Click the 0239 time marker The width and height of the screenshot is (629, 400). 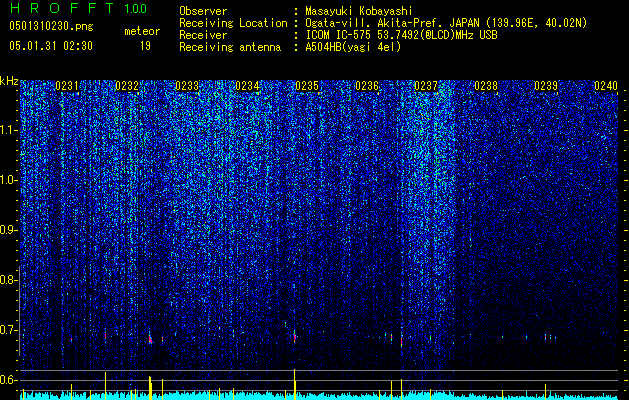pyautogui.click(x=546, y=86)
